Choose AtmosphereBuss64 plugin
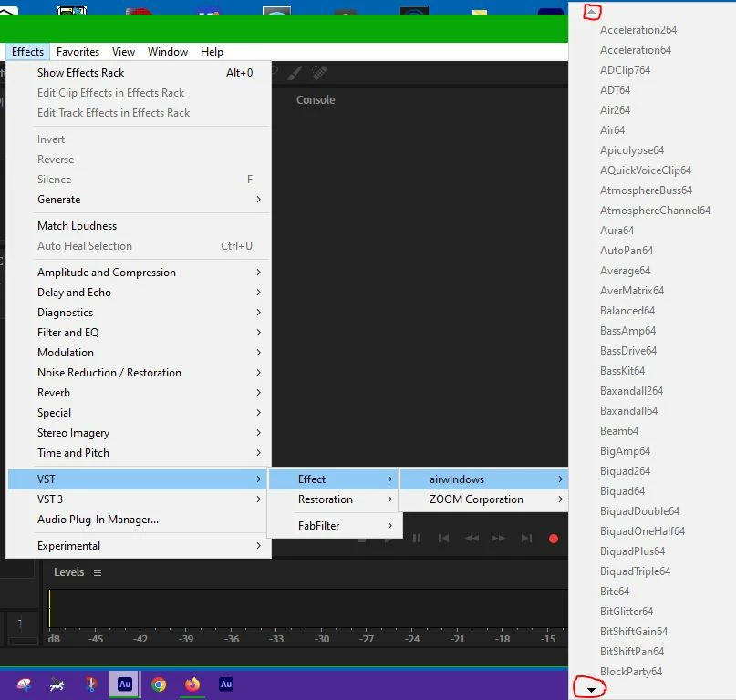The width and height of the screenshot is (736, 700). click(x=646, y=190)
